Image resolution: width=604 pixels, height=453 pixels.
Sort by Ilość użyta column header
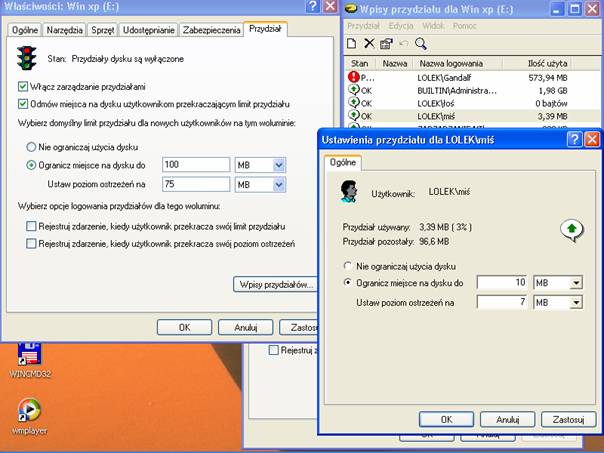537,63
